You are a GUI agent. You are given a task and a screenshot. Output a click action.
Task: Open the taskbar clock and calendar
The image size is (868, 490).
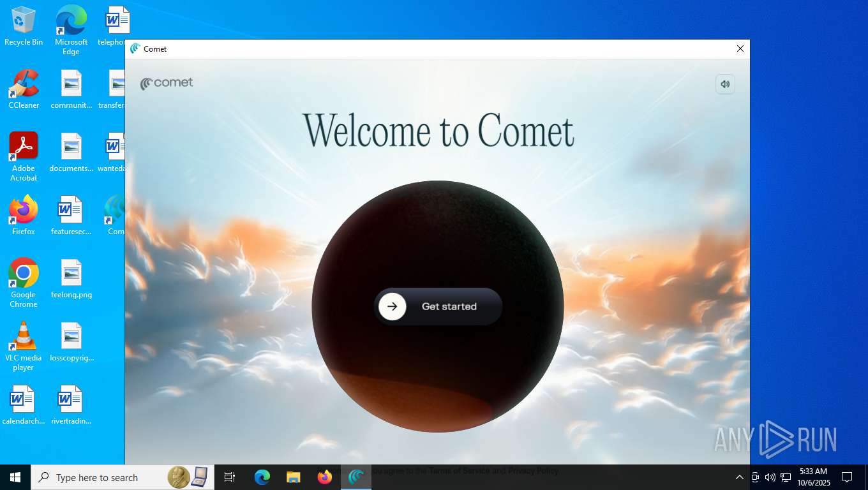pyautogui.click(x=813, y=477)
